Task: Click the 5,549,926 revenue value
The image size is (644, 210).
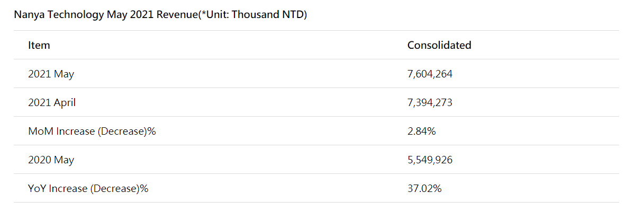Action: (430, 160)
